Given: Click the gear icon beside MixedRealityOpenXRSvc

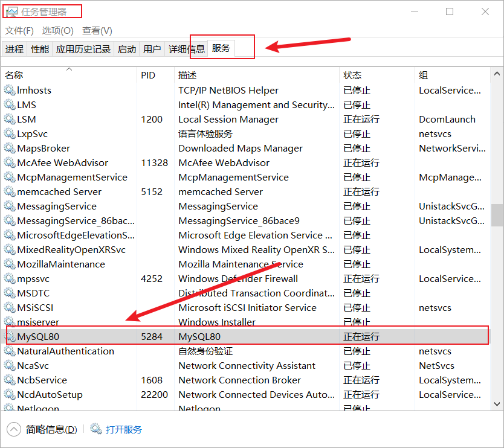Looking at the screenshot, I should (x=10, y=249).
